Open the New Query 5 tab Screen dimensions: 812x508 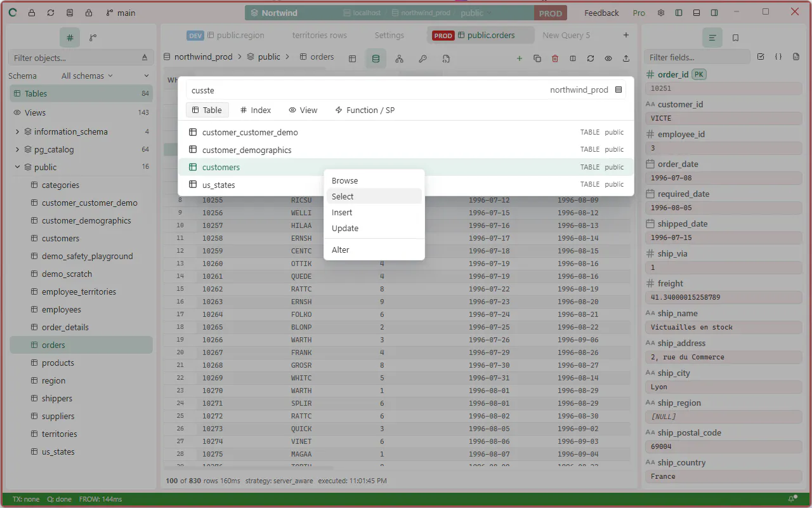(x=566, y=35)
